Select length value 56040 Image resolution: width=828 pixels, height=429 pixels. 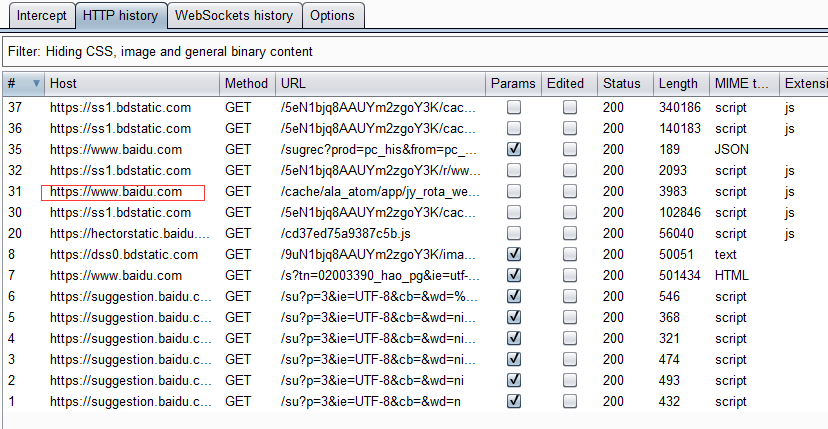pyautogui.click(x=676, y=234)
